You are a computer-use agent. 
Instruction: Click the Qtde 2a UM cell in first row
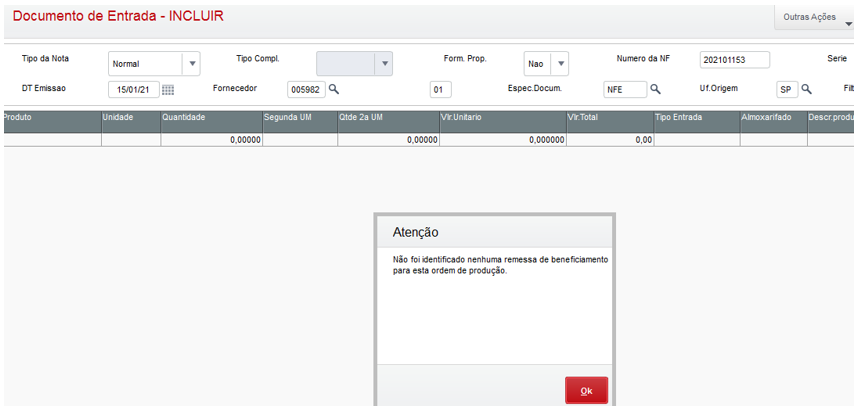[x=389, y=140]
